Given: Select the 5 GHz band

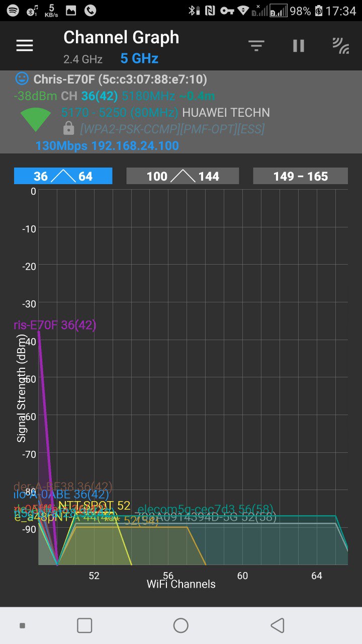Looking at the screenshot, I should pos(139,59).
